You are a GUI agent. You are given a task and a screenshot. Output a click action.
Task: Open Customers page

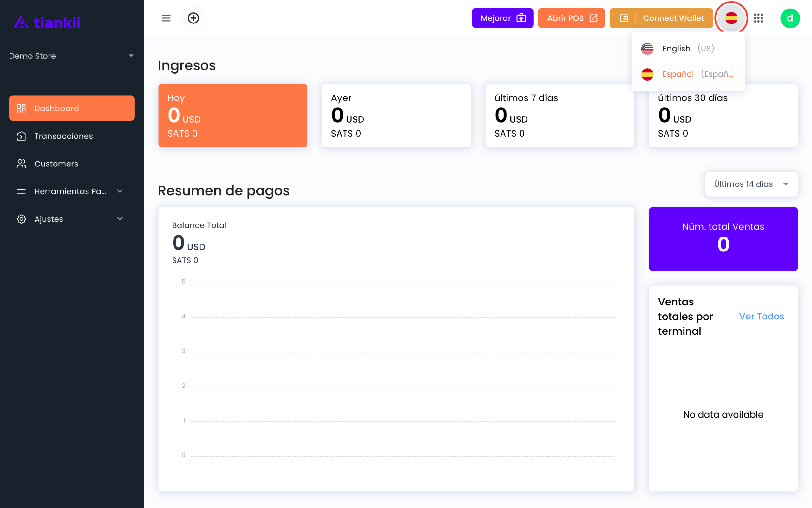click(x=72, y=164)
